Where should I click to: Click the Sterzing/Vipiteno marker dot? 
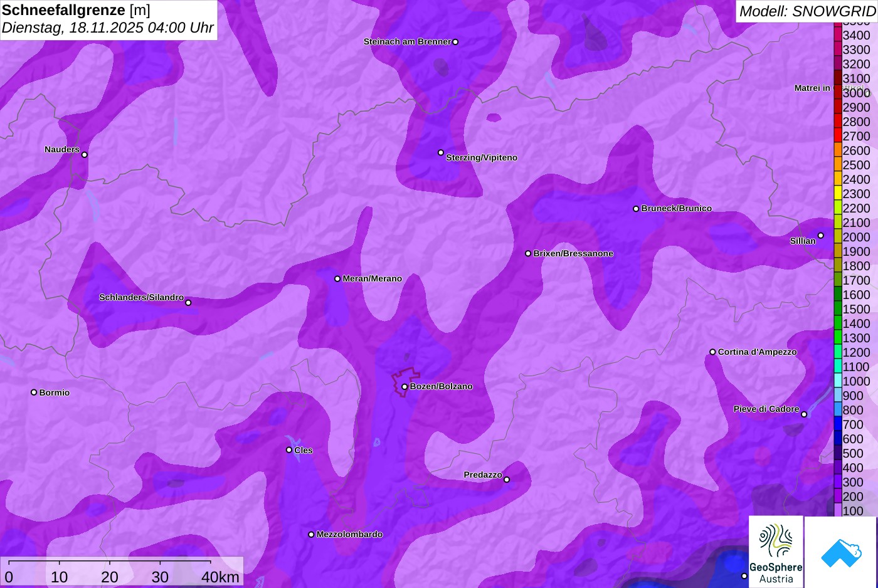[x=441, y=152]
